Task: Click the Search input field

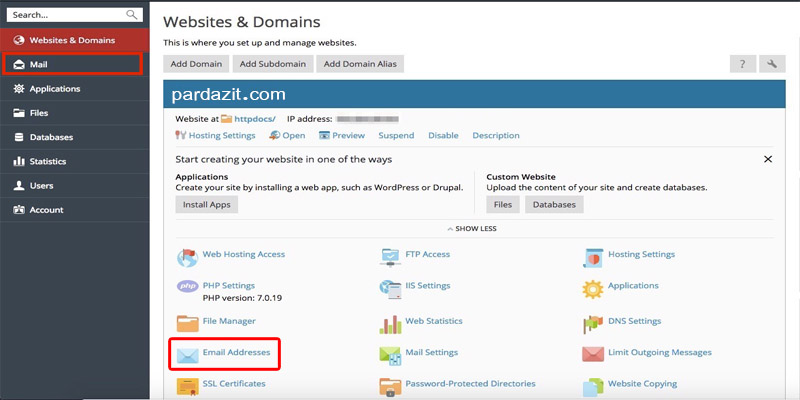Action: click(x=65, y=15)
